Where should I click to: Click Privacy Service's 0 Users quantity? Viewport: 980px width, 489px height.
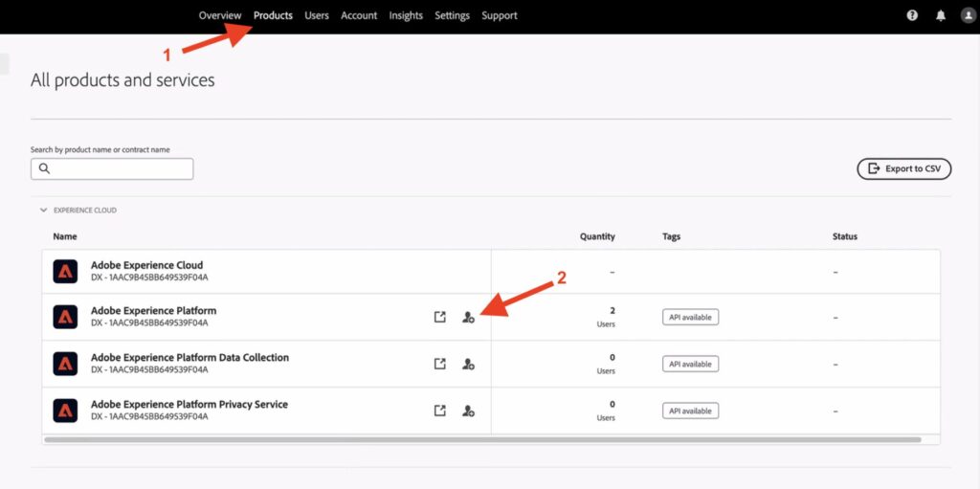[606, 411]
